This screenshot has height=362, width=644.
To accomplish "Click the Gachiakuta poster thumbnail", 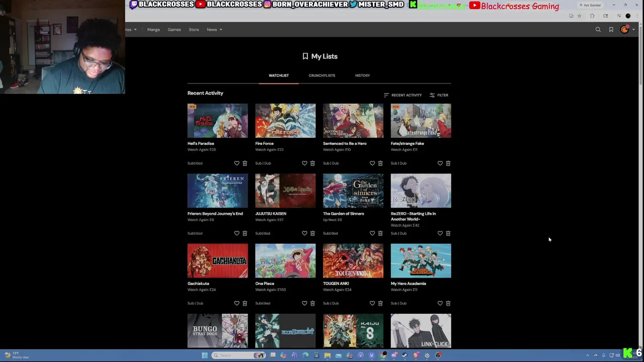I will [218, 261].
